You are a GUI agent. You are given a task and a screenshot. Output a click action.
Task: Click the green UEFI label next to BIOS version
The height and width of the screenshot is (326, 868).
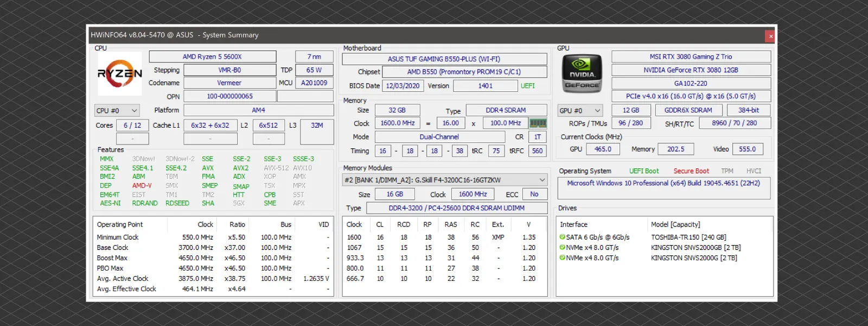528,86
